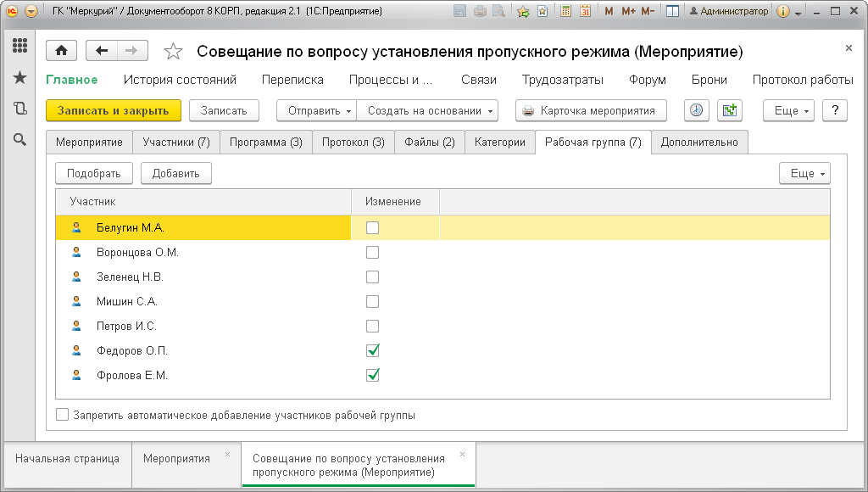The image size is (868, 492).
Task: Click the favorites list icon in title bar
Action: coord(542,10)
